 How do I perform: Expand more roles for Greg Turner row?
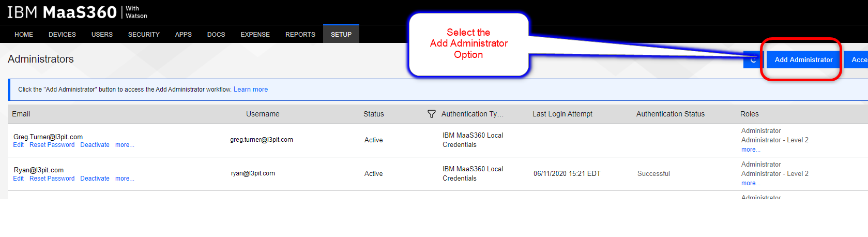click(x=751, y=150)
